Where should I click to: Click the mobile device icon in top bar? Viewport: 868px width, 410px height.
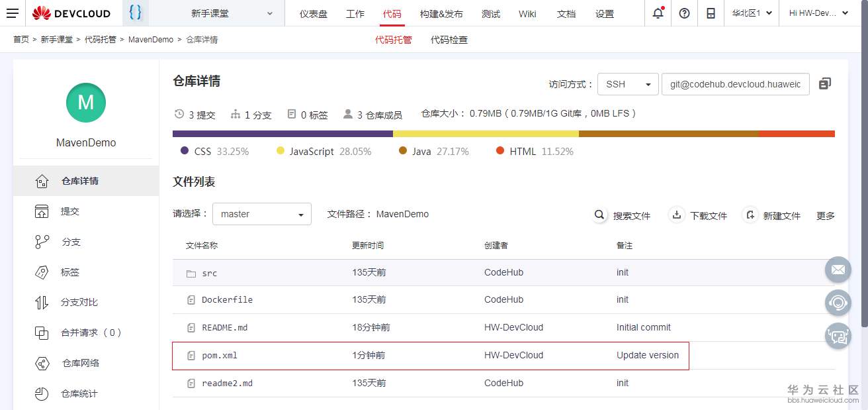click(711, 13)
